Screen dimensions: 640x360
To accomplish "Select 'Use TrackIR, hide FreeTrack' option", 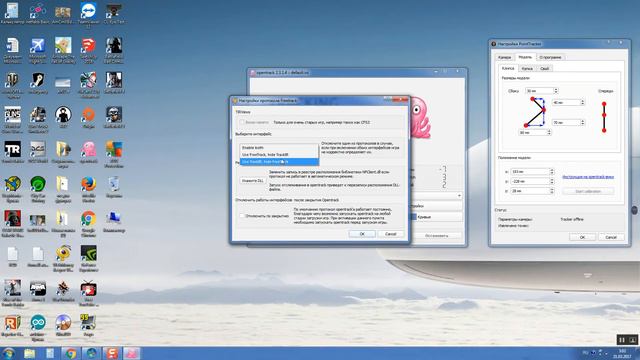I will (x=279, y=162).
